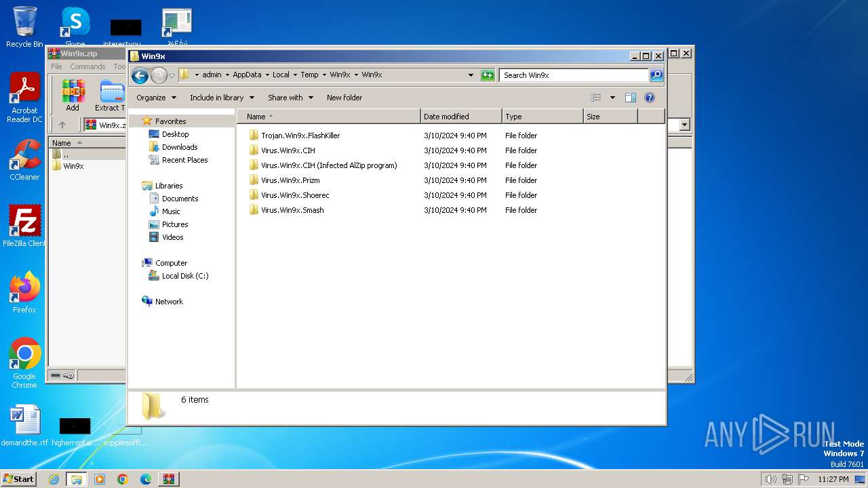868x488 pixels.
Task: Click the Change your view icon
Action: (596, 98)
